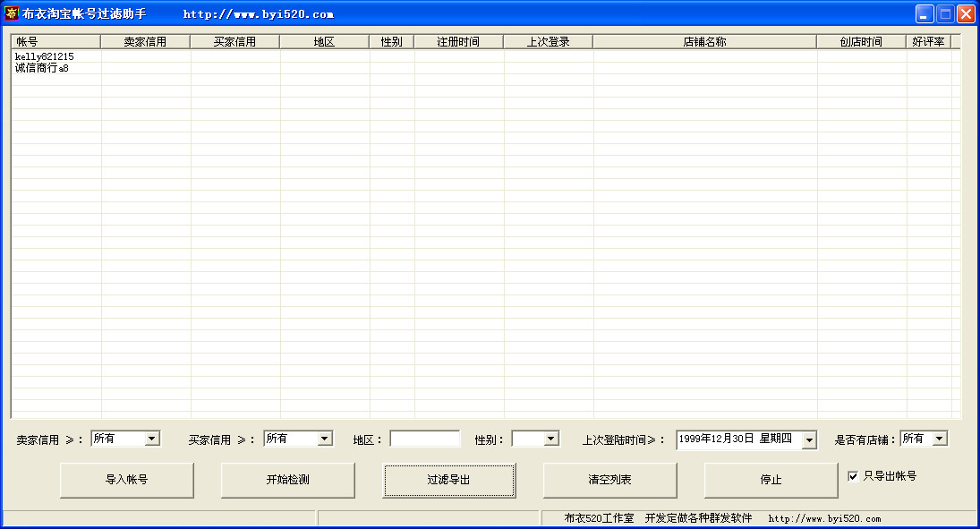Click the 创店时间 column header
Viewport: 980px width, 529px height.
point(861,42)
